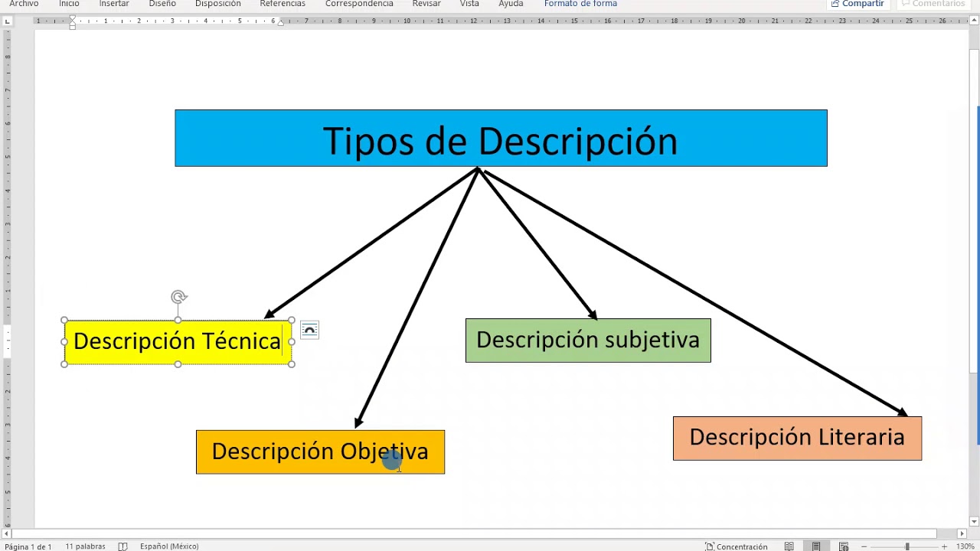The width and height of the screenshot is (980, 551).
Task: Select the Tipos de Descripción title box
Action: tap(501, 139)
